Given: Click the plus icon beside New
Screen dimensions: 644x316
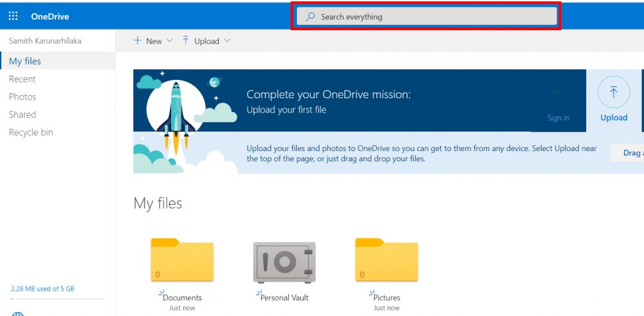Looking at the screenshot, I should pos(137,40).
